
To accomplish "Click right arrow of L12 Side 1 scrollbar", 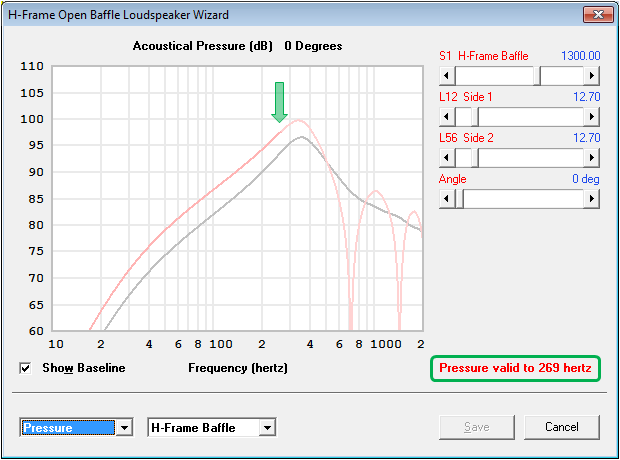I will (x=592, y=117).
